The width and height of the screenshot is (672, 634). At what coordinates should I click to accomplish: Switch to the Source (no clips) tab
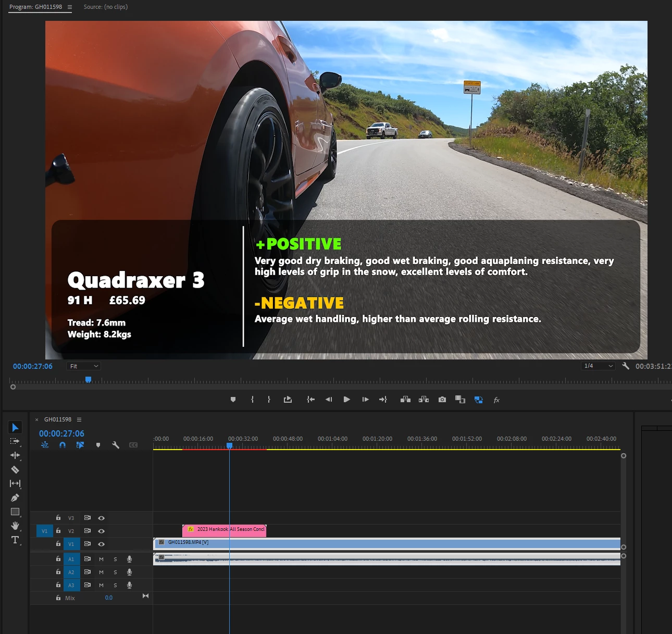click(106, 7)
